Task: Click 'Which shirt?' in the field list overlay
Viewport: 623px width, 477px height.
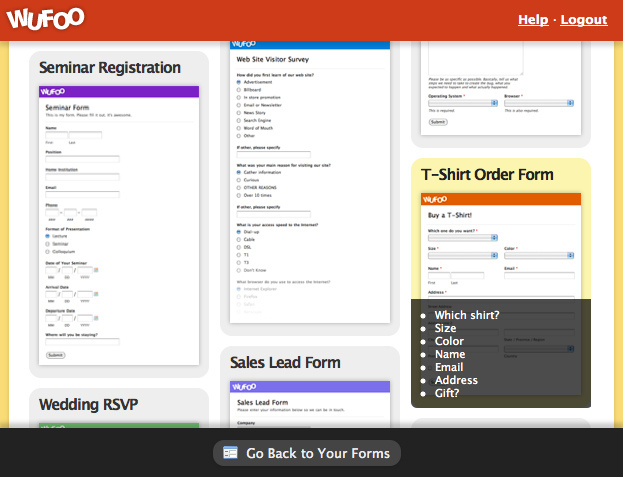Action: [x=467, y=315]
